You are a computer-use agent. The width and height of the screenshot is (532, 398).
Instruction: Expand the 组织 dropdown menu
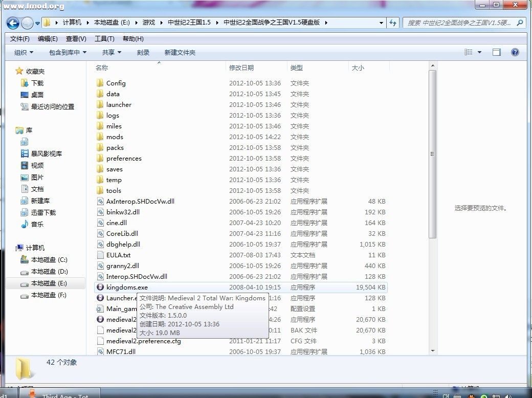pyautogui.click(x=24, y=52)
